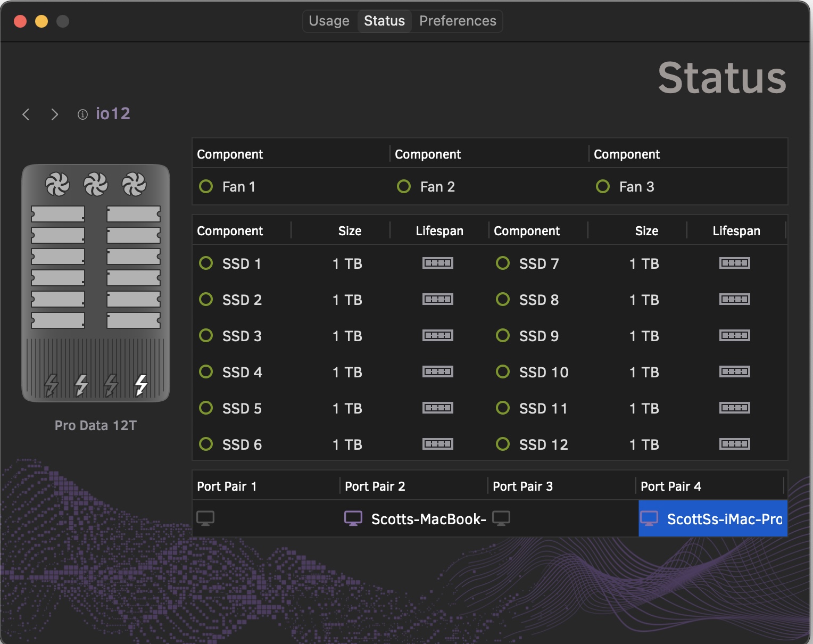The image size is (813, 644).
Task: Click the SSD 5 status ring
Action: click(206, 408)
